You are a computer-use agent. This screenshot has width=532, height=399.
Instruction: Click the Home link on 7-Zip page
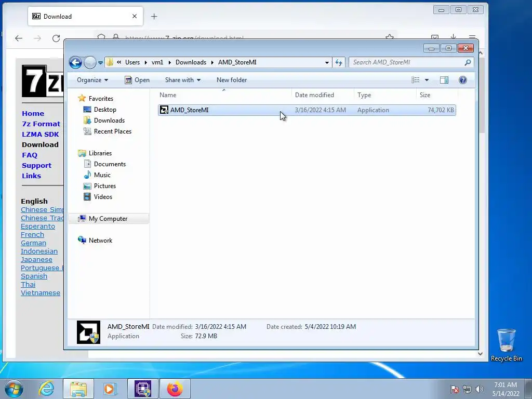(x=33, y=114)
